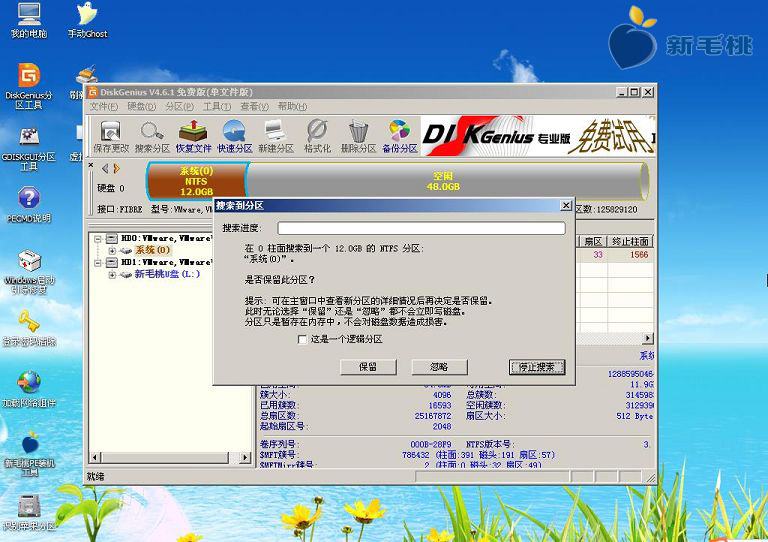The image size is (768, 542).
Task: Click 保留 button in dialog
Action: click(368, 367)
